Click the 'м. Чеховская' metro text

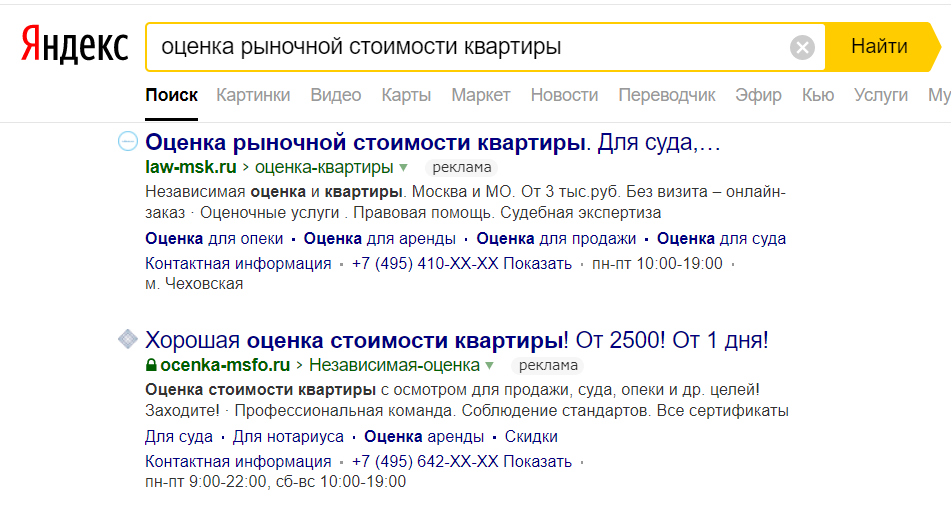coord(194,284)
